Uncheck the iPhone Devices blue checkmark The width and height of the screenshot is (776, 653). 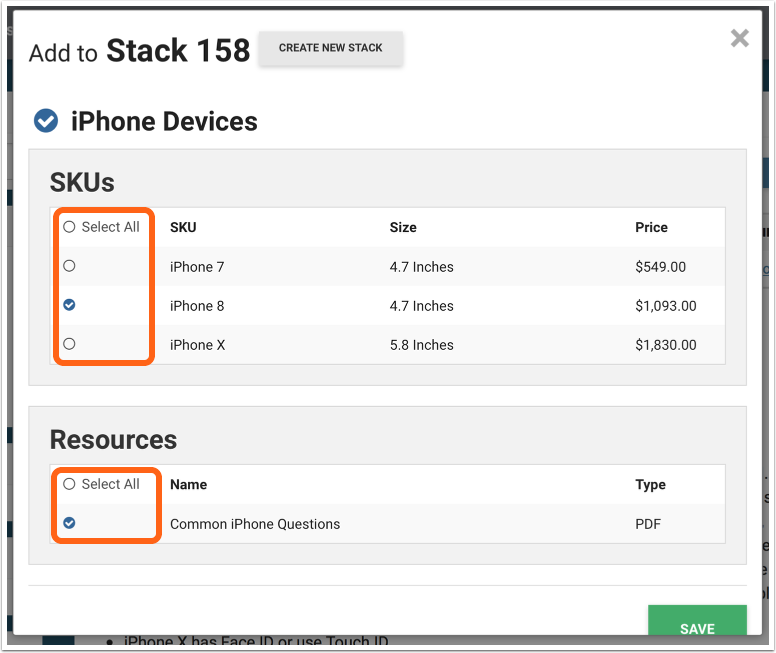46,121
